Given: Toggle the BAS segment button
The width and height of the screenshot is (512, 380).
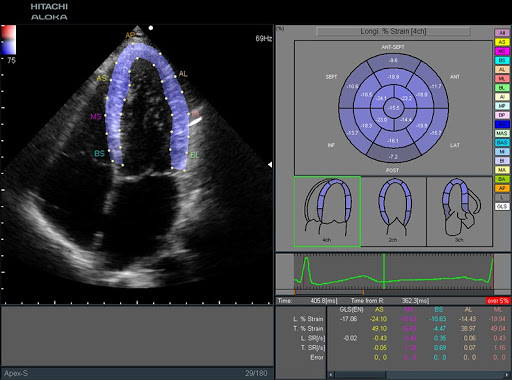Looking at the screenshot, I should (502, 143).
